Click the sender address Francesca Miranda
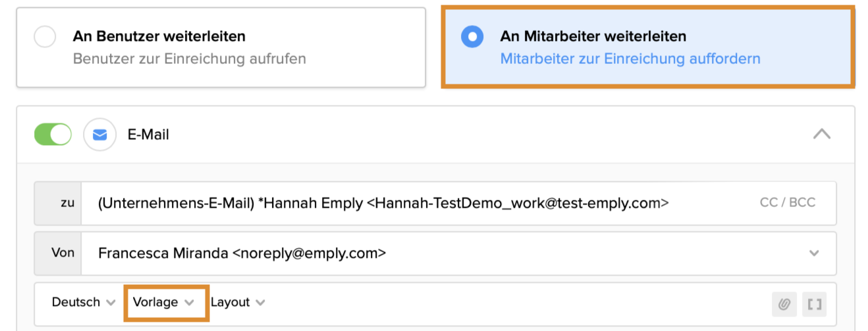 coord(242,253)
